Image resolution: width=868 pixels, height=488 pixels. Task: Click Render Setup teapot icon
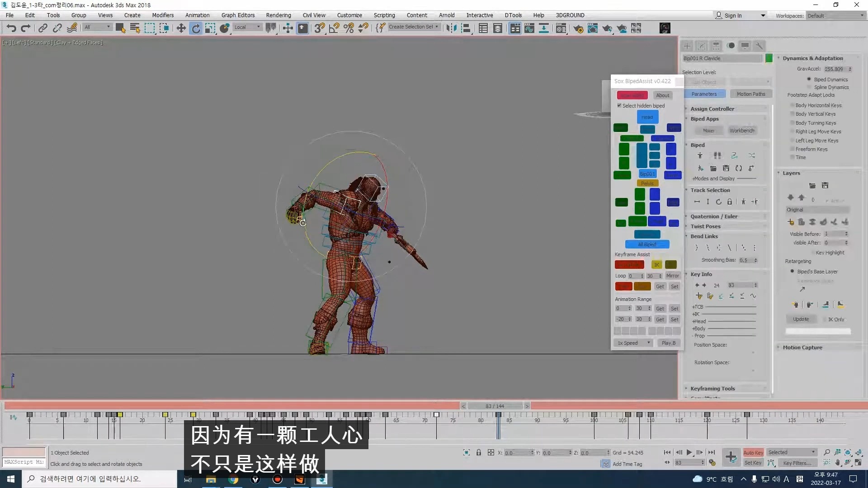(x=578, y=28)
